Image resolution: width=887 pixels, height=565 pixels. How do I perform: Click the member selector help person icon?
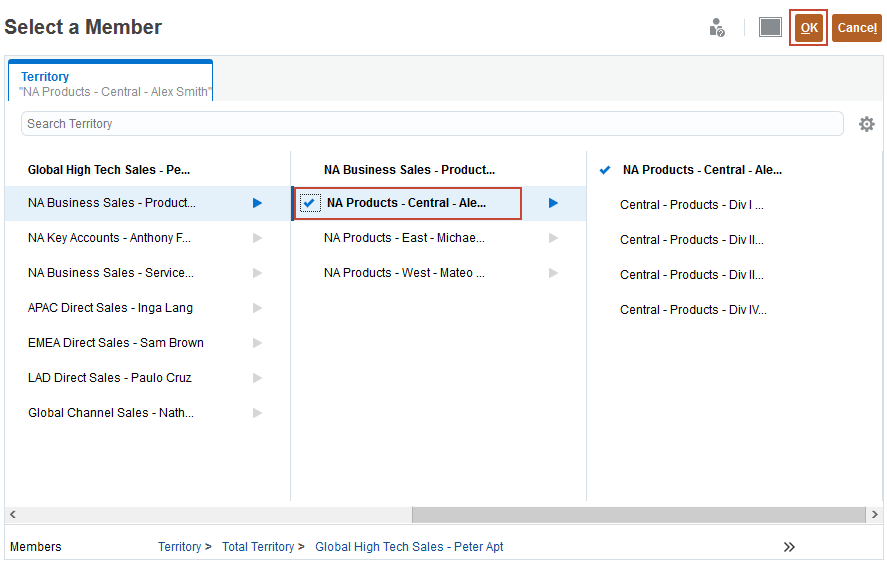[717, 28]
